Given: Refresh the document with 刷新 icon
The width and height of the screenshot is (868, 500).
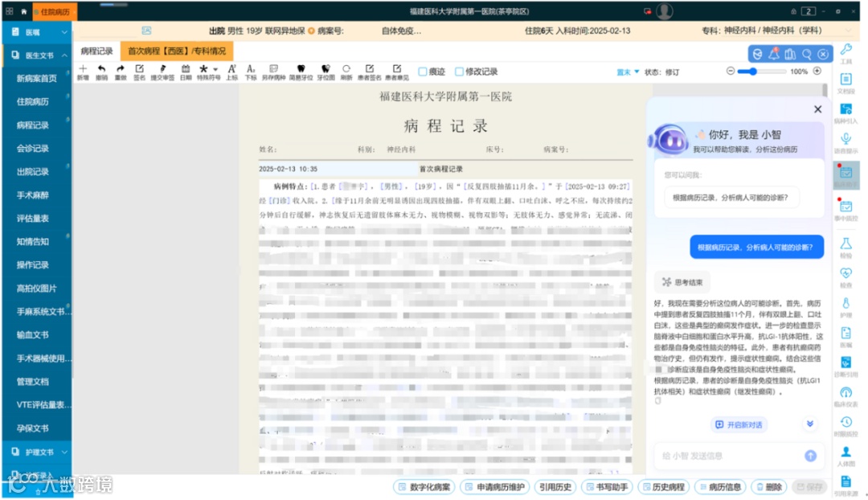Looking at the screenshot, I should click(346, 69).
